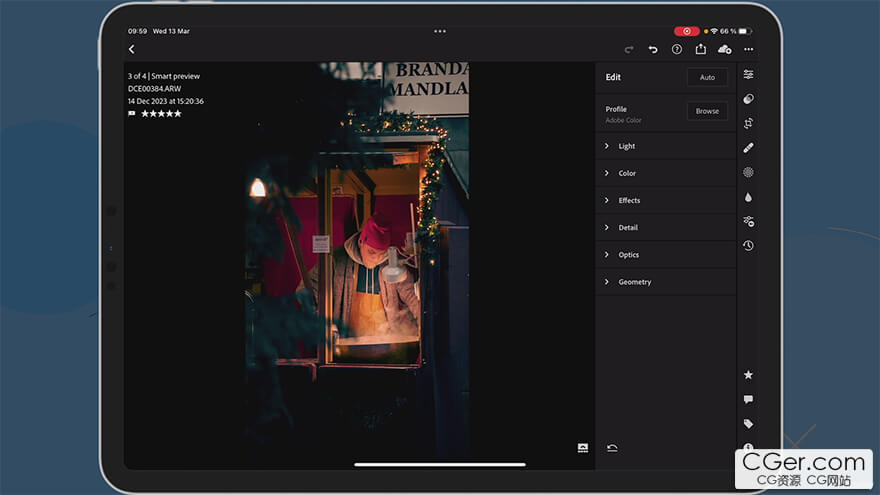
Task: Click the undo arrow icon
Action: 653,49
